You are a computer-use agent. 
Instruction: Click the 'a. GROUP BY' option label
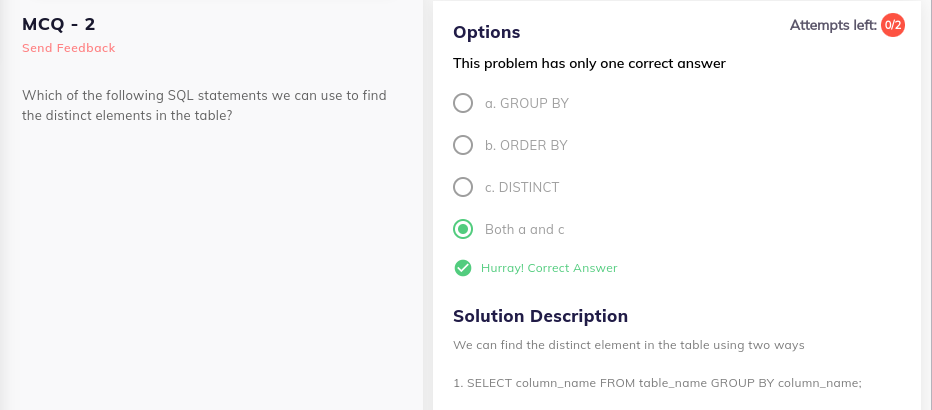point(527,103)
